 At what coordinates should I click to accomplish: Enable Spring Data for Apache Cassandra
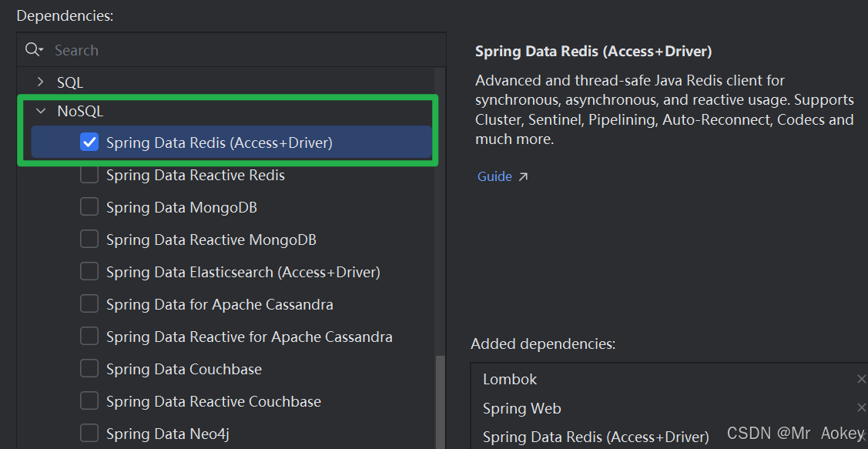point(89,304)
